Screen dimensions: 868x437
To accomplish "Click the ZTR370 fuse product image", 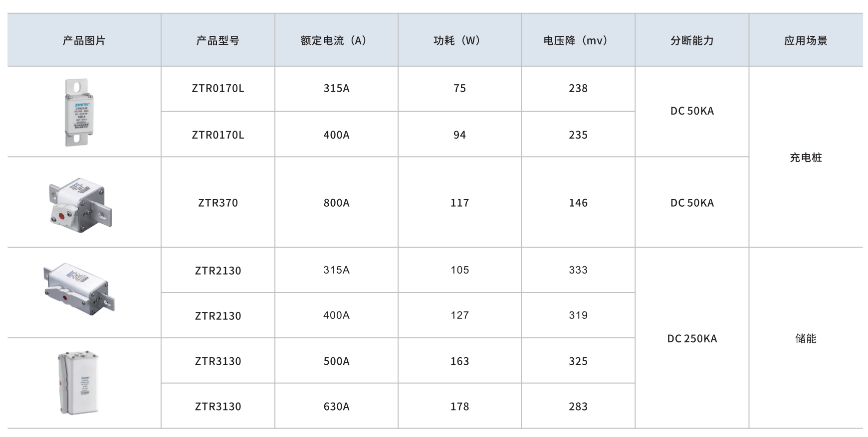I will 81,203.
